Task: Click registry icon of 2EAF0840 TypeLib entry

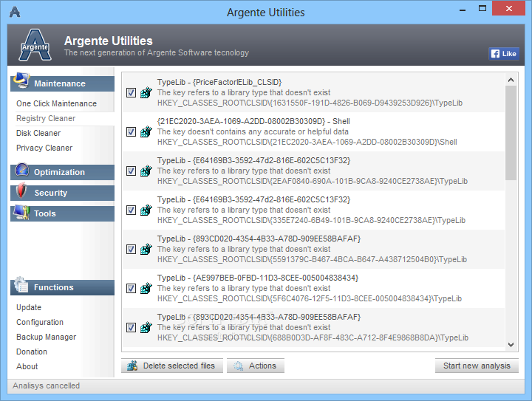Action: [x=146, y=171]
